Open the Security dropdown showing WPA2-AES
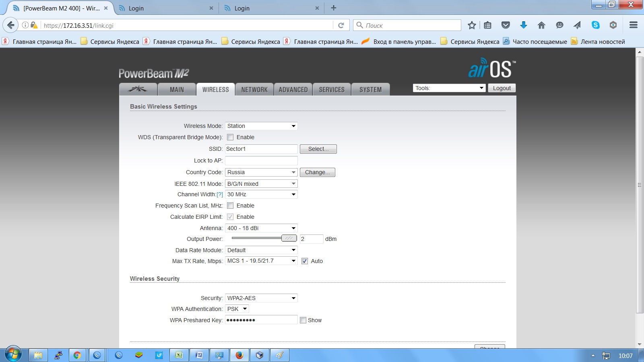Image resolution: width=644 pixels, height=362 pixels. (261, 298)
